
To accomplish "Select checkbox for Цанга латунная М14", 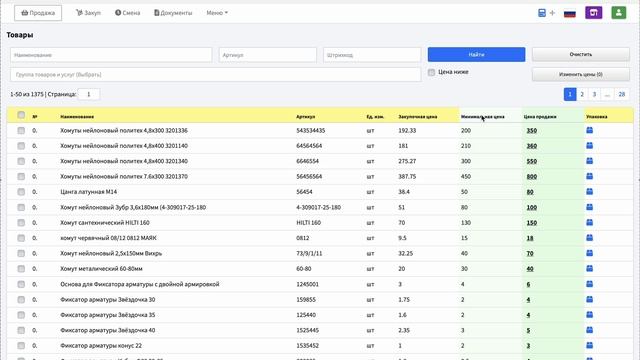I will point(21,192).
